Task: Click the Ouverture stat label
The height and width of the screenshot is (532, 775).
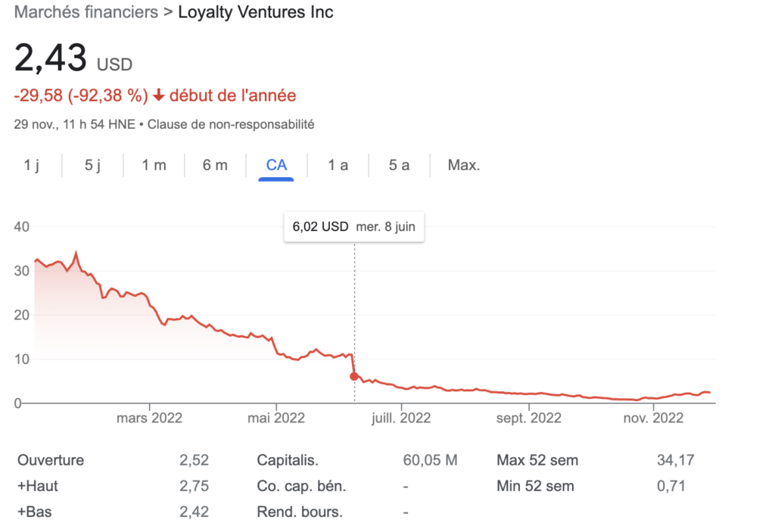Action: [51, 460]
